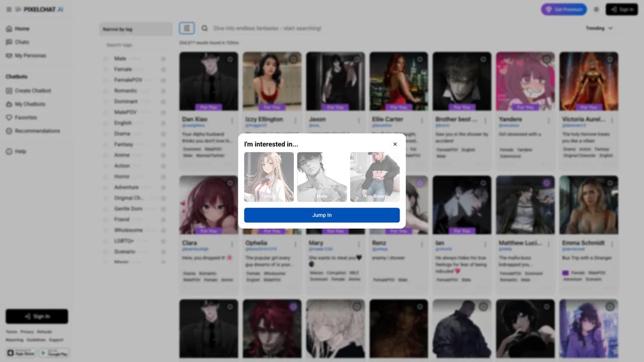Click the theme settings icon in header

[x=596, y=10]
